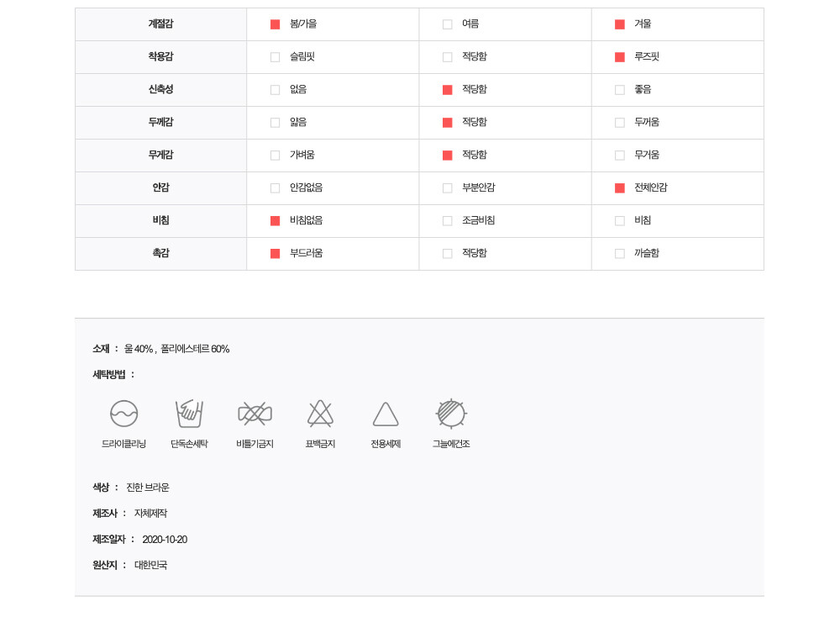Toggle the 겨울 season checkbox
Screen dimensions: 840x617
pos(620,24)
